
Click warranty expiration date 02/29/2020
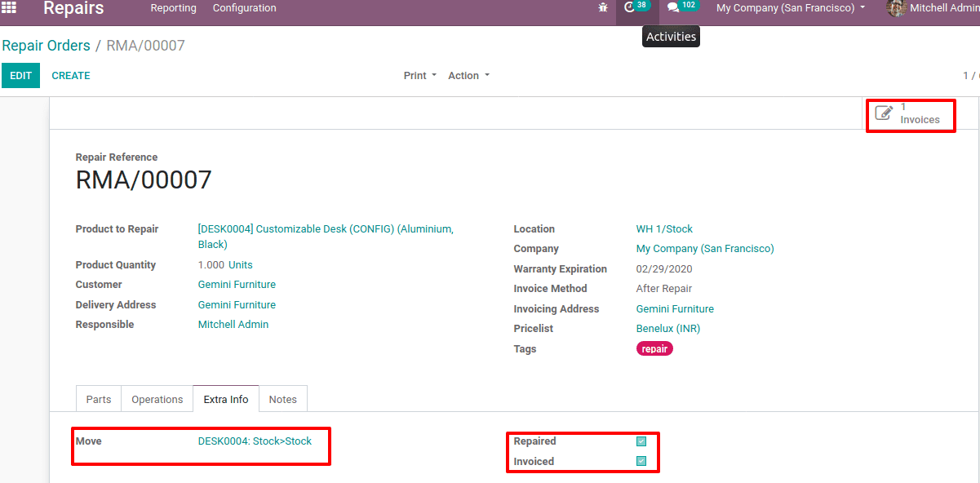pyautogui.click(x=666, y=269)
